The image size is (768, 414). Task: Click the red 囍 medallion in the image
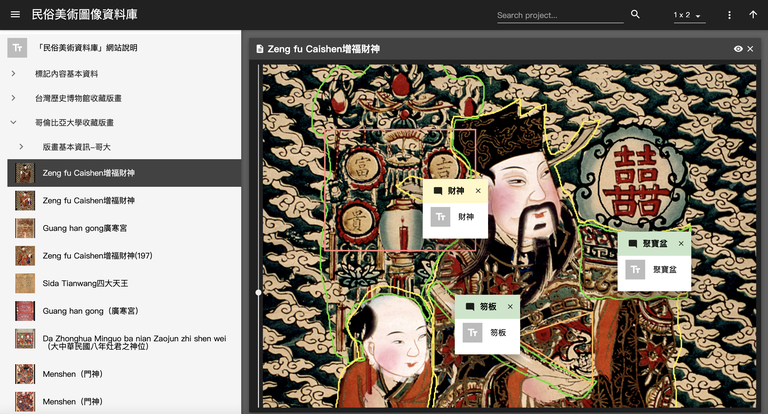click(x=636, y=181)
